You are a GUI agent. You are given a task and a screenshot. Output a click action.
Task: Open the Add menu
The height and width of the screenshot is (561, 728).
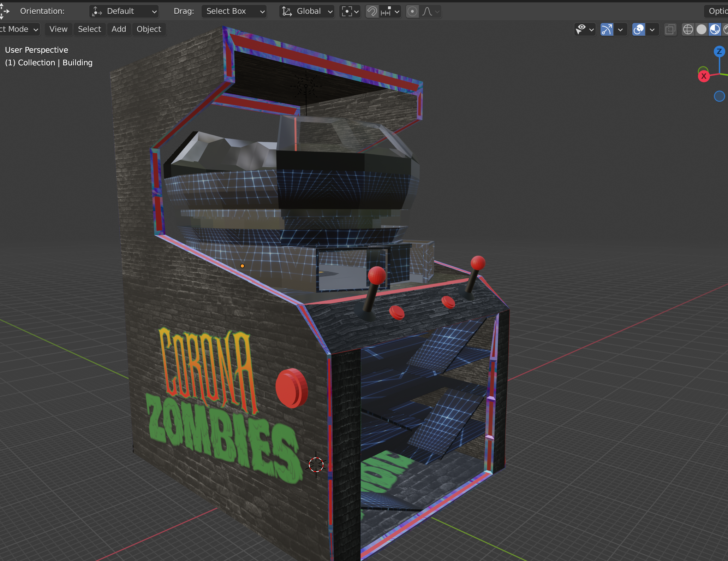(119, 29)
